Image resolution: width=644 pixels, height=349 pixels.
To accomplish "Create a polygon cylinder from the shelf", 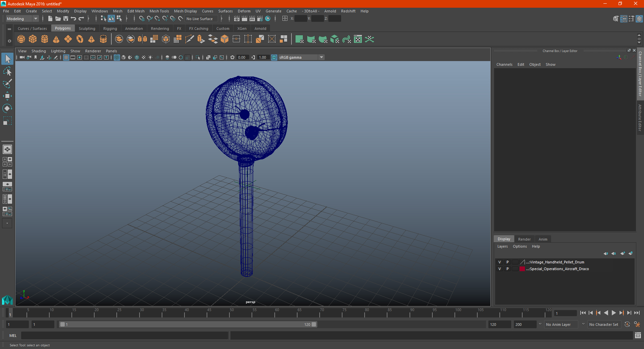I will click(x=45, y=39).
